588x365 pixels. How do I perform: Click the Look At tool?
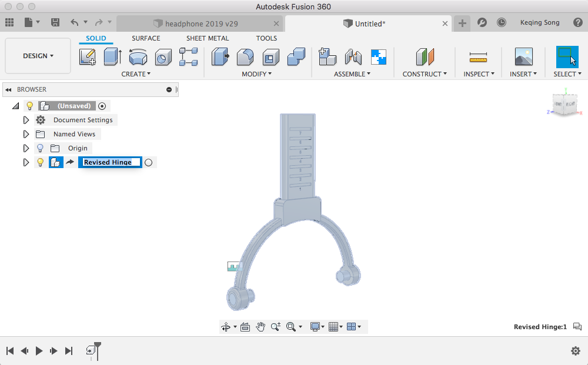point(245,327)
